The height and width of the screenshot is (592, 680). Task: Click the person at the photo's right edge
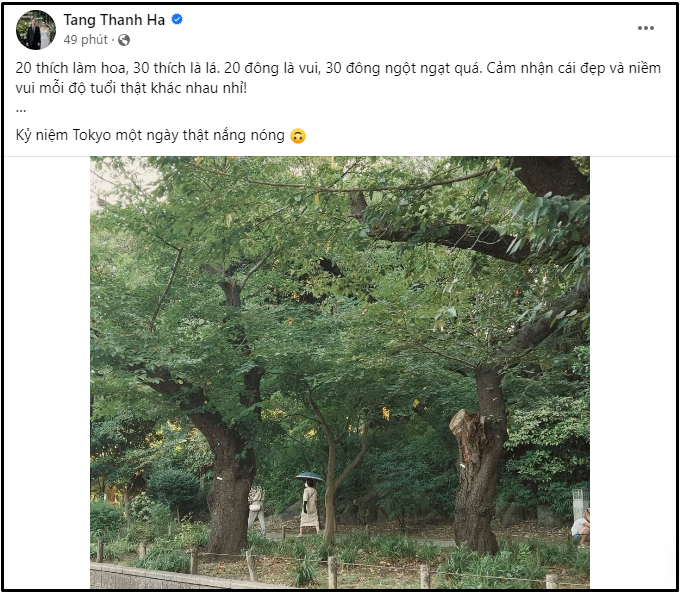coord(580,527)
